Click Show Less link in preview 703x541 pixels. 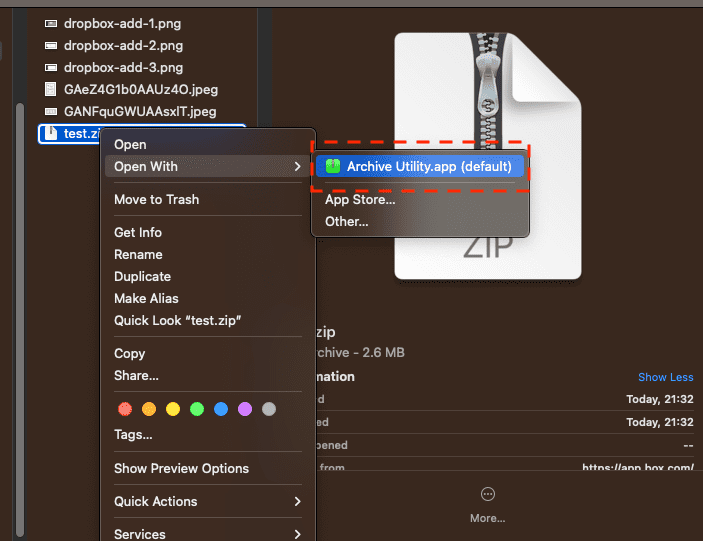pyautogui.click(x=665, y=377)
